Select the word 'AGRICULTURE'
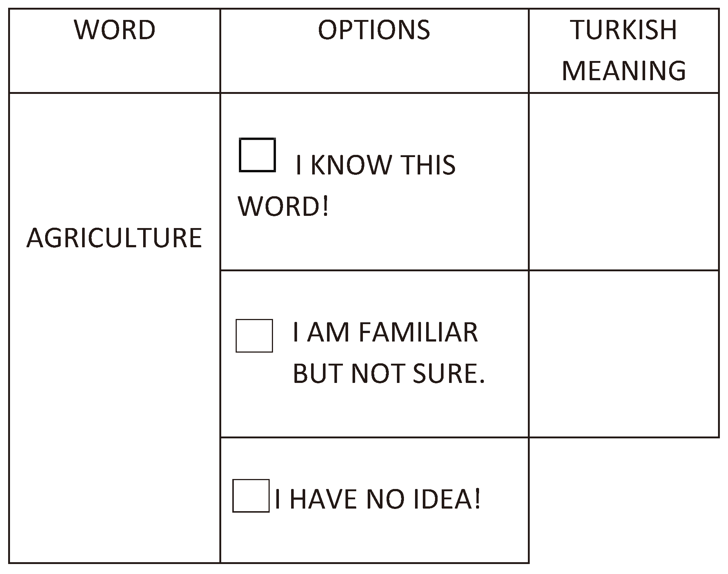Image resolution: width=728 pixels, height=574 pixels. pos(114,238)
